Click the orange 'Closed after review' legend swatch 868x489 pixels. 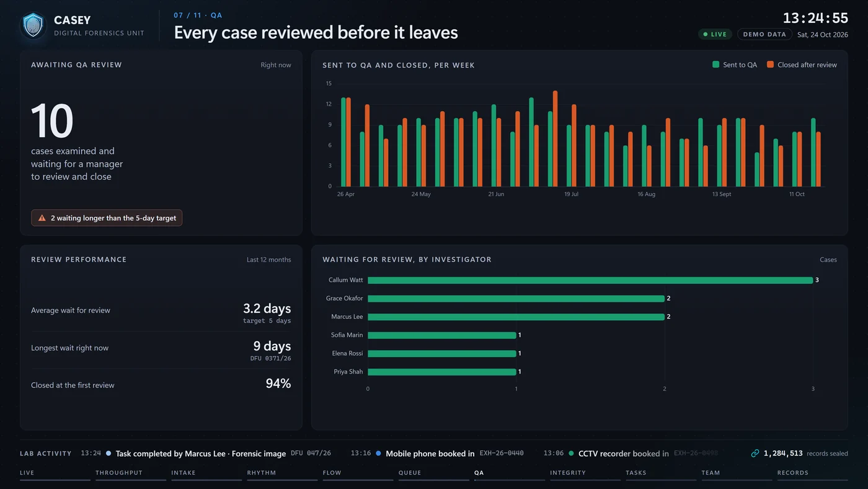pyautogui.click(x=771, y=65)
